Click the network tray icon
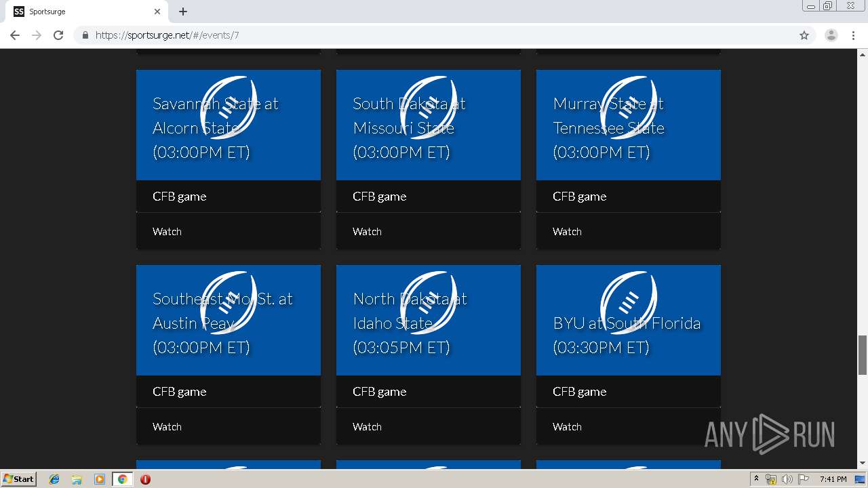This screenshot has height=488, width=868. click(x=771, y=479)
